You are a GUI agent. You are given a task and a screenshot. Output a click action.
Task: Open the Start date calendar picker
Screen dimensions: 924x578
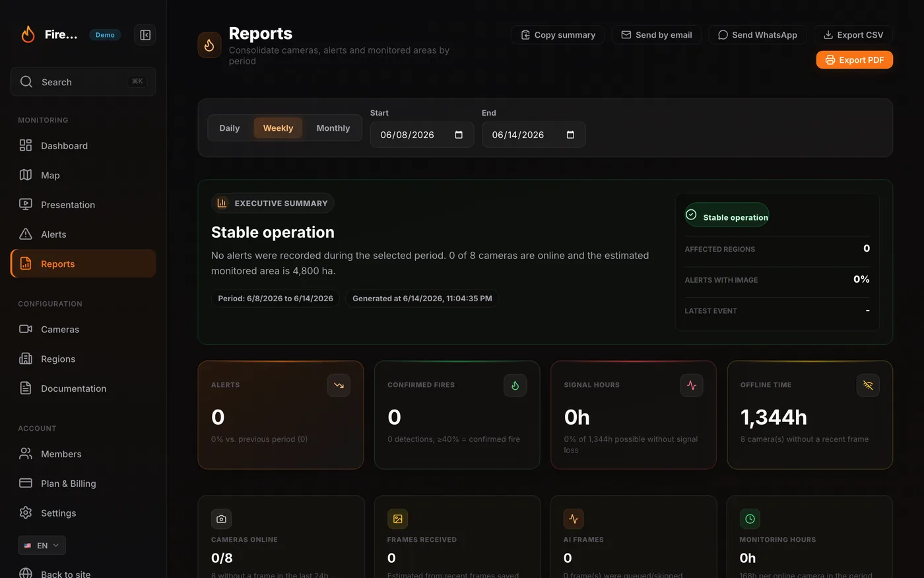click(459, 135)
